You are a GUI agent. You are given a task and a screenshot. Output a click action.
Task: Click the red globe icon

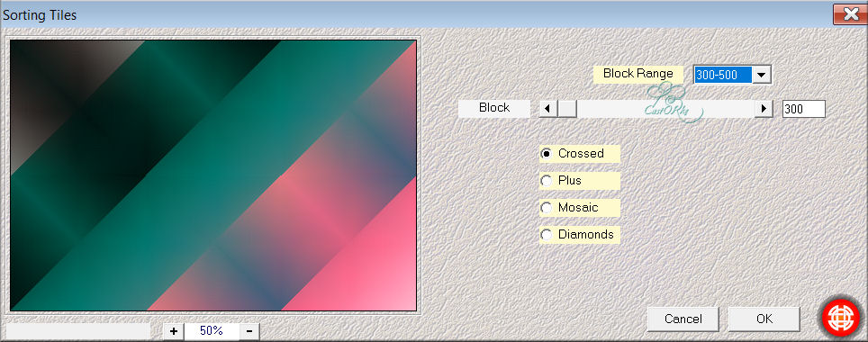coord(840,319)
